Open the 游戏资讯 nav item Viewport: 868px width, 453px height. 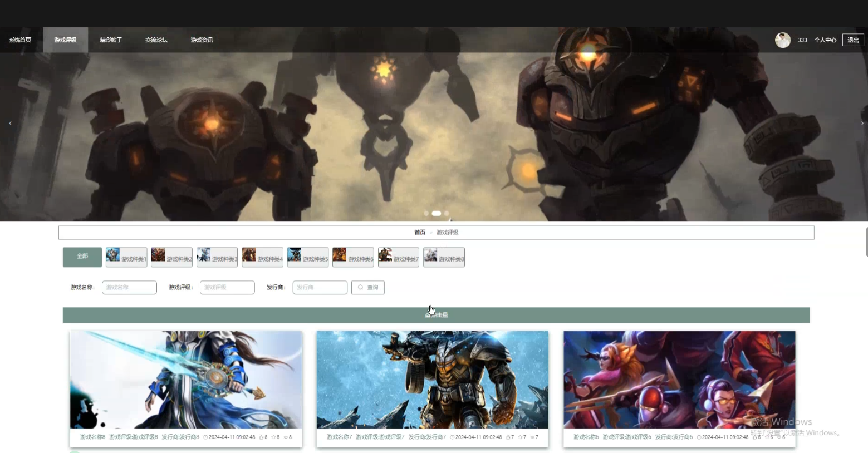point(202,40)
